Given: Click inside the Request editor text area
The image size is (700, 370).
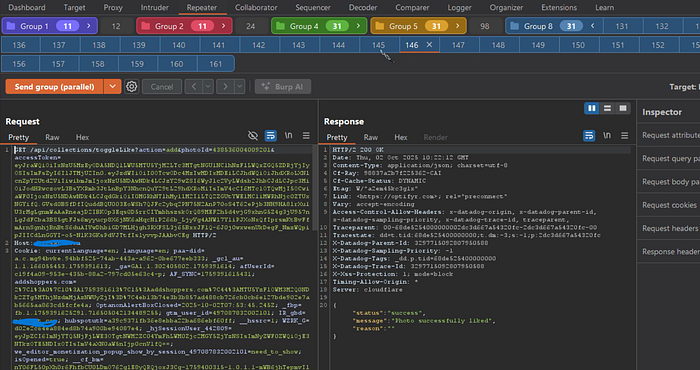Looking at the screenshot, I should [163, 258].
